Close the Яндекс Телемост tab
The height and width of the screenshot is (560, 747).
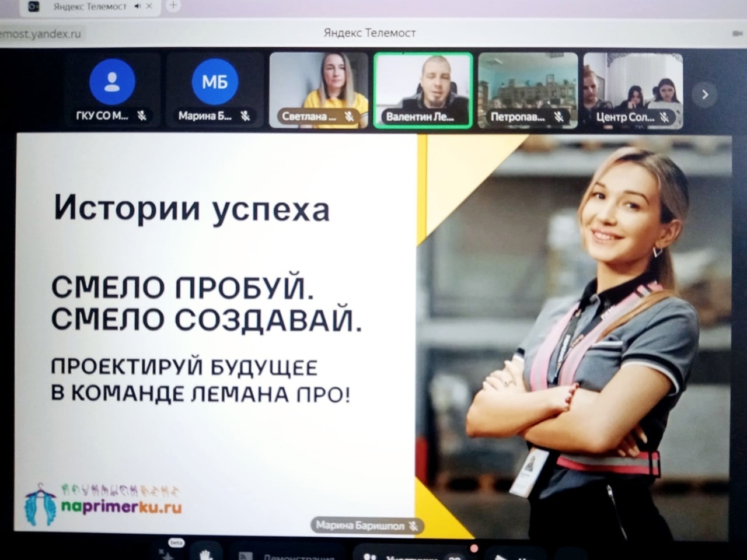pos(149,6)
